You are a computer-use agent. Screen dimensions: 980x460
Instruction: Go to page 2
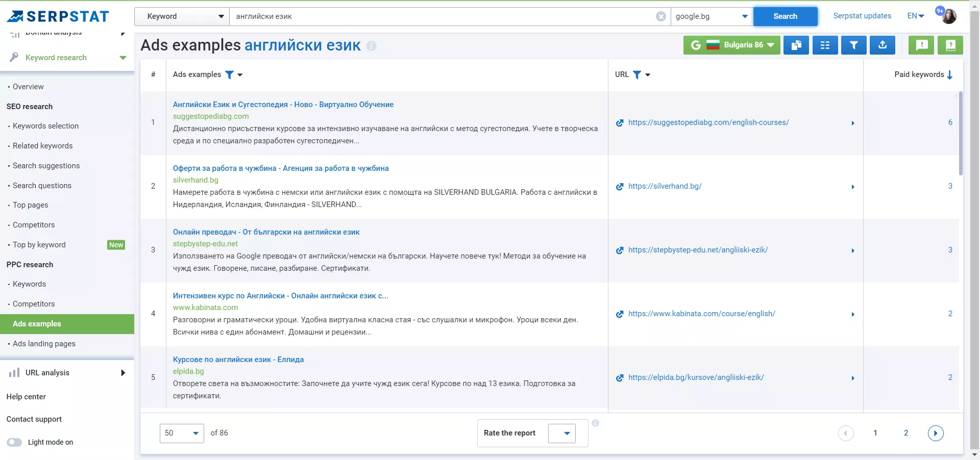coord(906,433)
